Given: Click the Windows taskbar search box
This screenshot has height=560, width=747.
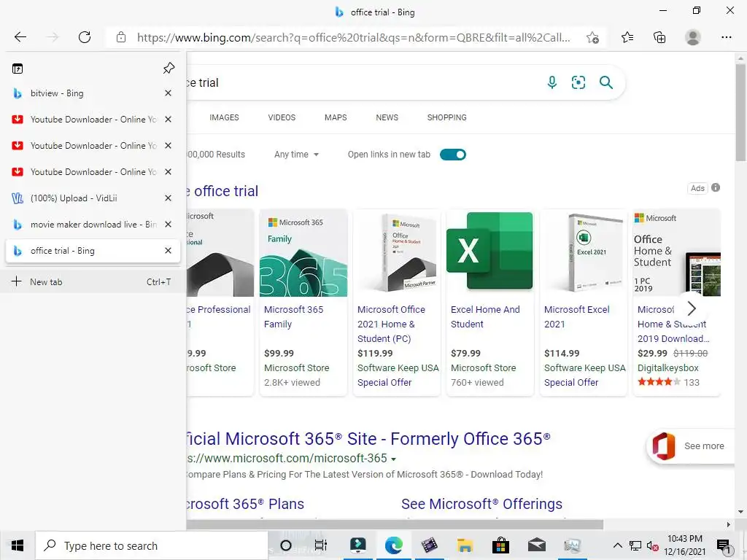Looking at the screenshot, I should click(x=152, y=545).
